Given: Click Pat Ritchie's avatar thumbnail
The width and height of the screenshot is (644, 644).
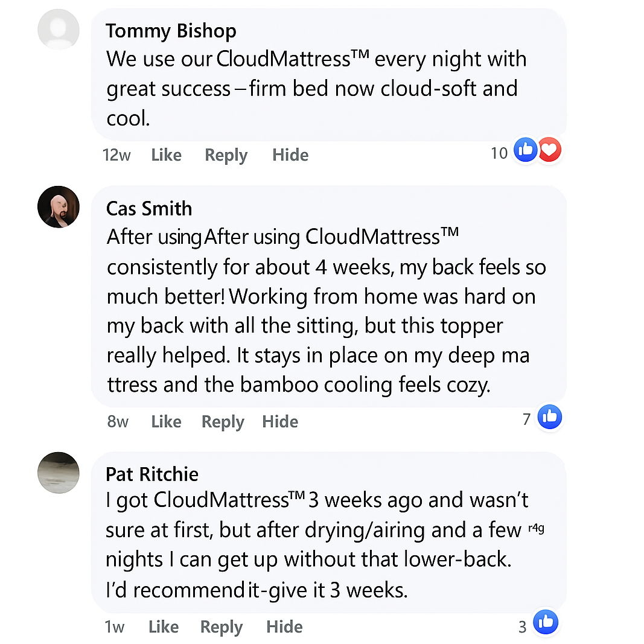Looking at the screenshot, I should click(59, 473).
